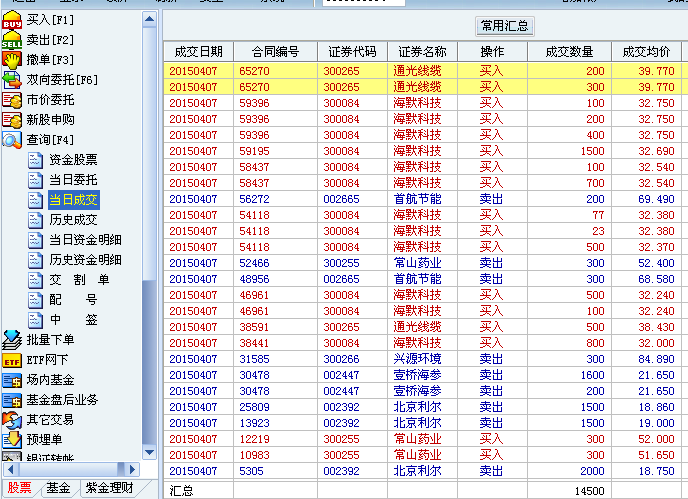Click the green SELL icon for 卖出[F2]

12,40
